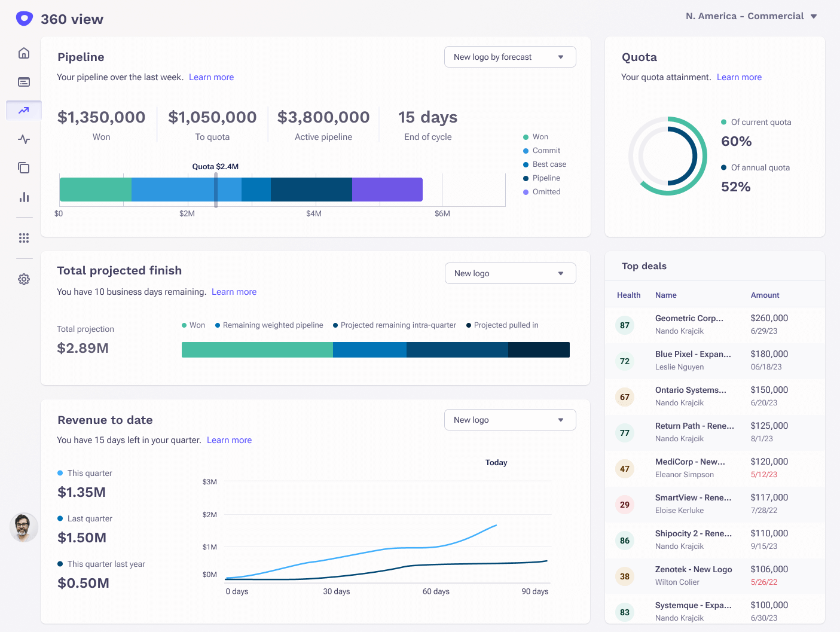Open the bar chart reports sidebar icon
This screenshot has width=840, height=632.
[23, 197]
